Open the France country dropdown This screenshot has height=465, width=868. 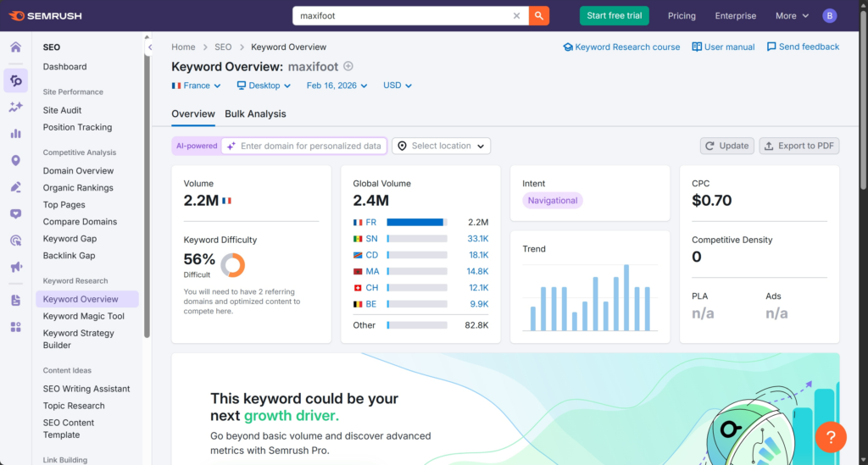(196, 86)
